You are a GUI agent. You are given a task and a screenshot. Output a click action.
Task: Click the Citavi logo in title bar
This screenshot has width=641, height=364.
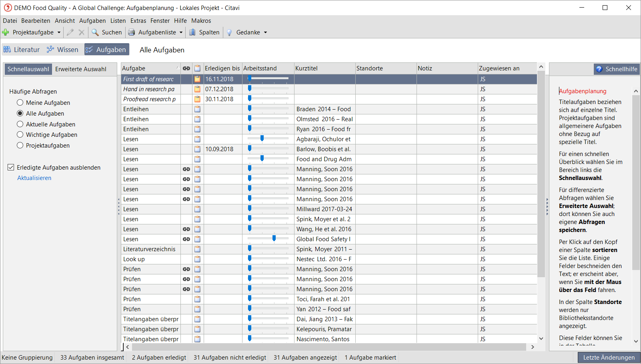pyautogui.click(x=8, y=8)
